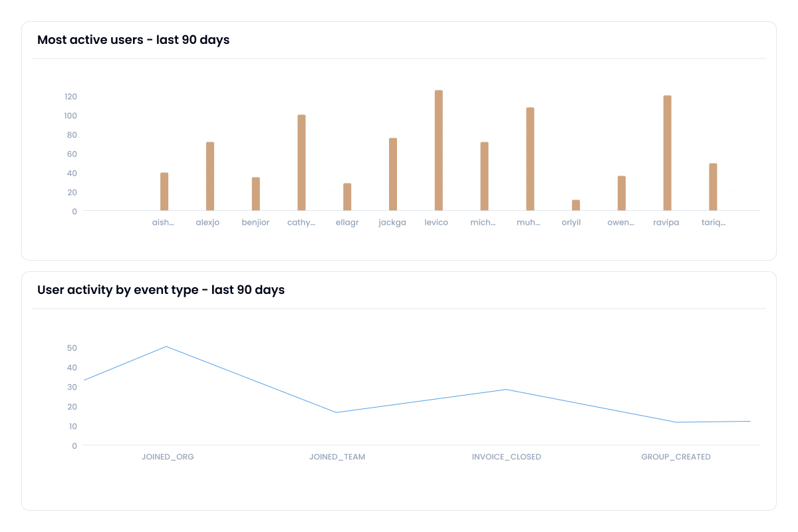The height and width of the screenshot is (532, 798).
Task: Click the JOINED_ORG peak on the line
Action: [x=166, y=346]
